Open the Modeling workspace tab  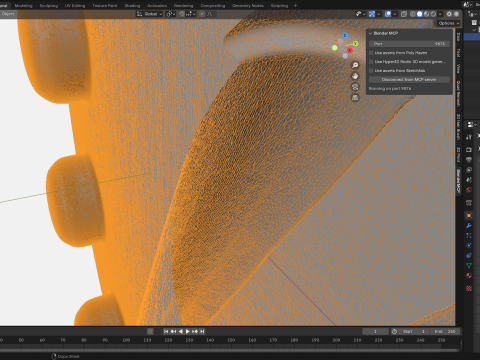pyautogui.click(x=23, y=6)
